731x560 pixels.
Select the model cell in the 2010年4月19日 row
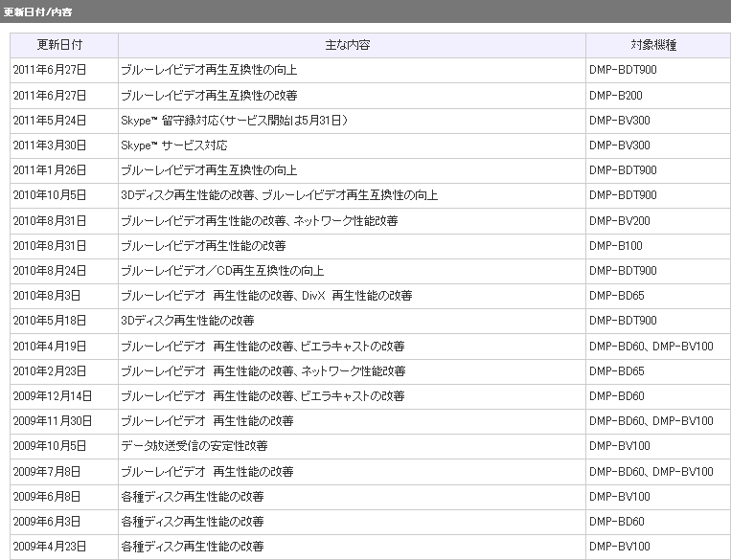pyautogui.click(x=658, y=347)
